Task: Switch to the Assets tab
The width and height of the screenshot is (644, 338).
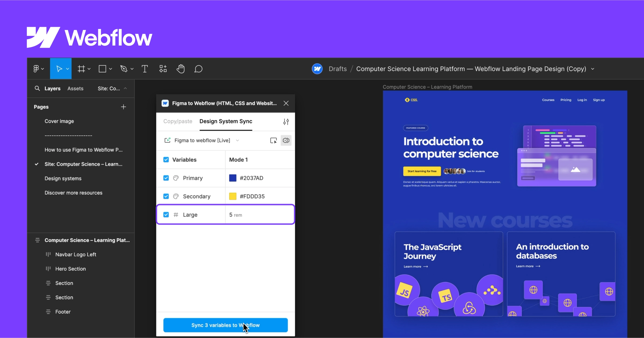Action: (75, 88)
